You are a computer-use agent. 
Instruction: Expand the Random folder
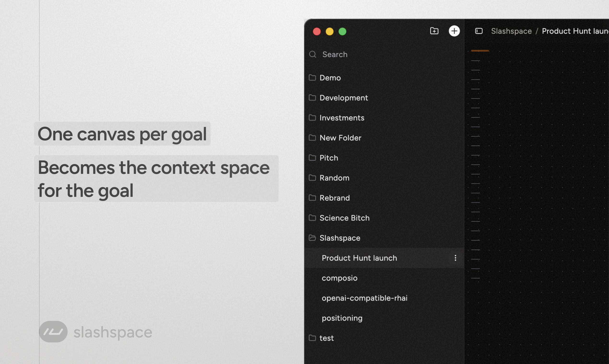coord(384,178)
